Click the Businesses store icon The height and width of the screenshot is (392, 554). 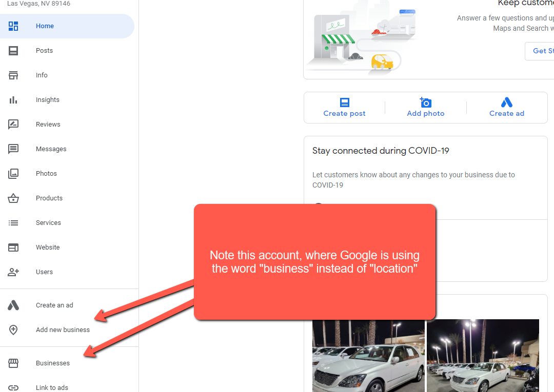pos(13,363)
